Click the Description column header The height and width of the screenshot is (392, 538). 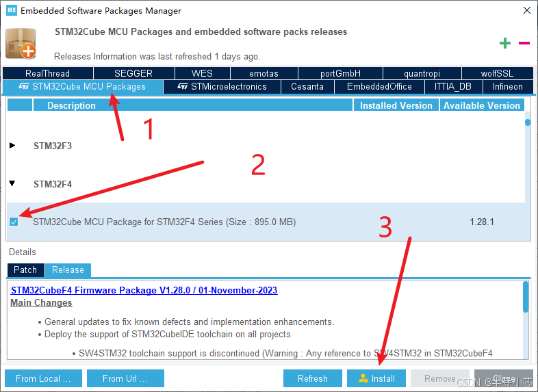coord(193,105)
